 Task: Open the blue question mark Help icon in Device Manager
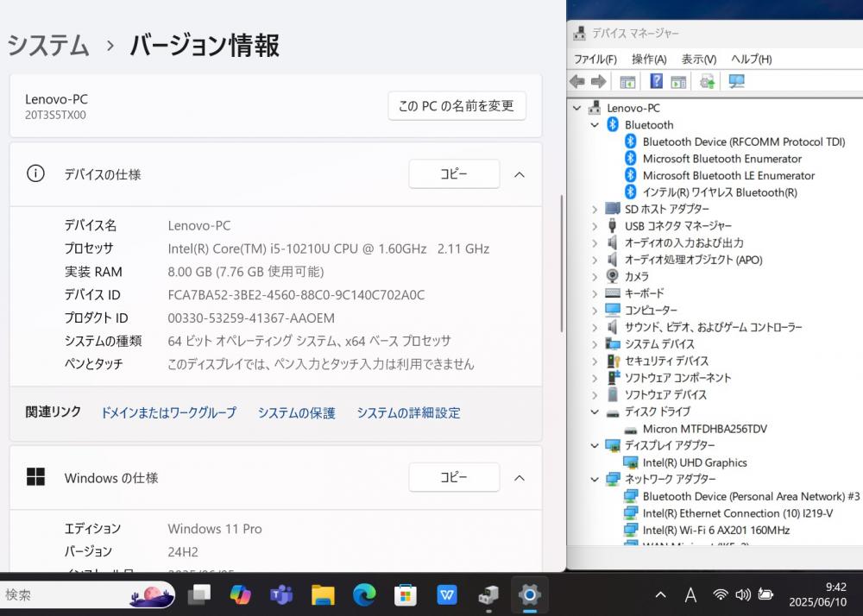coord(656,81)
